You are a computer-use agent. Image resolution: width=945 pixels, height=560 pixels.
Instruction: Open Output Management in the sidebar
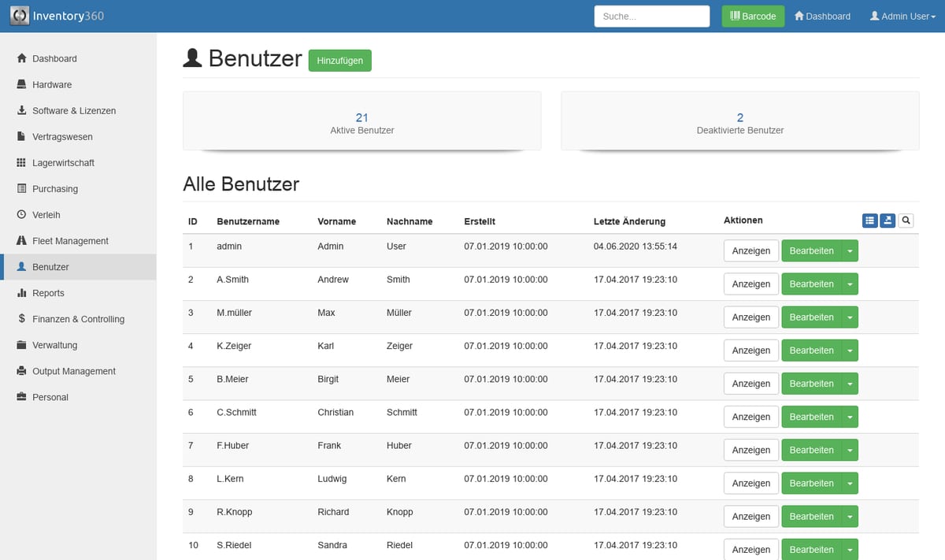pyautogui.click(x=73, y=371)
